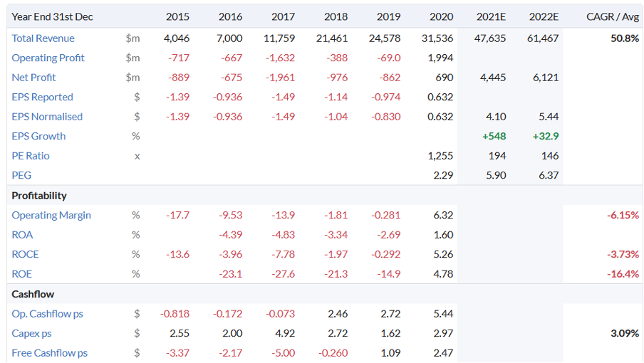Open the EPS Growth metric link
This screenshot has height=363, width=644.
click(x=38, y=136)
